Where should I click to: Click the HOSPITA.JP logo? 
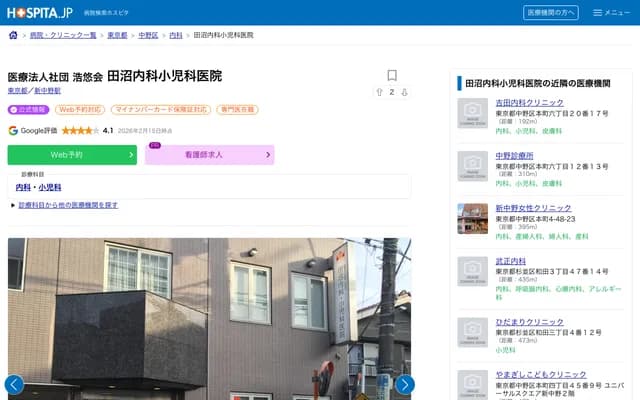pyautogui.click(x=38, y=12)
